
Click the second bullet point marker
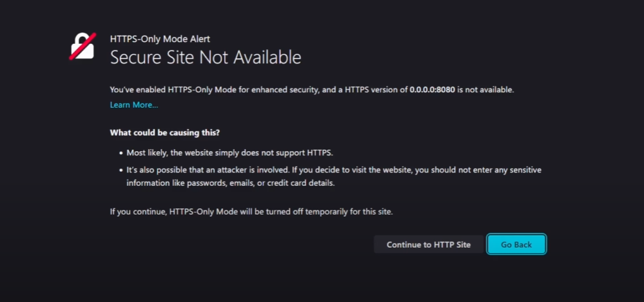click(121, 170)
